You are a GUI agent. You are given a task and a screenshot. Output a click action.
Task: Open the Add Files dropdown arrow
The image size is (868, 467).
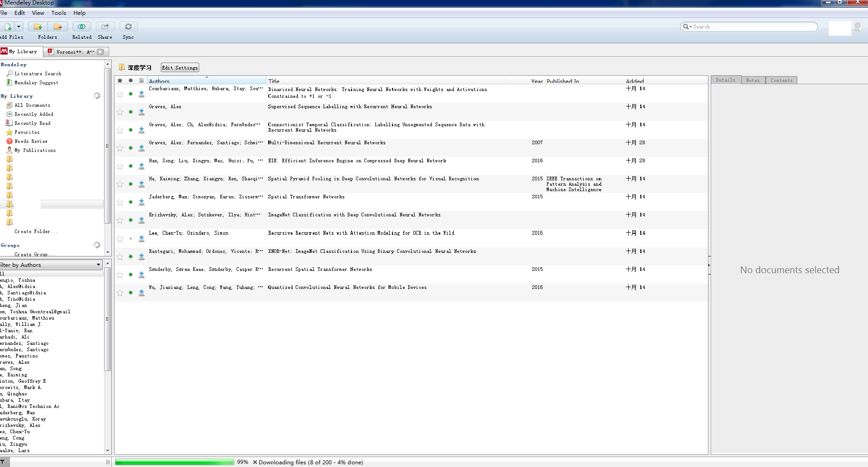[x=19, y=27]
